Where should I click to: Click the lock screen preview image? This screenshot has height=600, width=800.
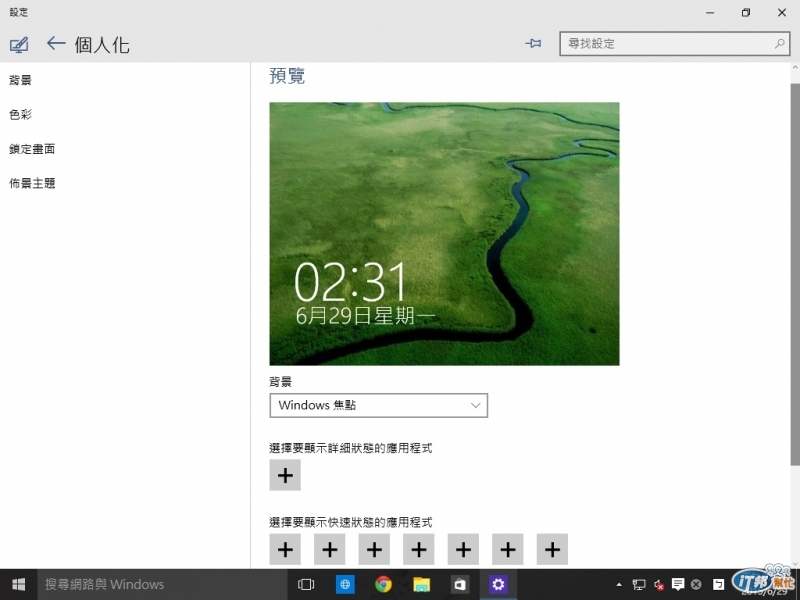444,234
